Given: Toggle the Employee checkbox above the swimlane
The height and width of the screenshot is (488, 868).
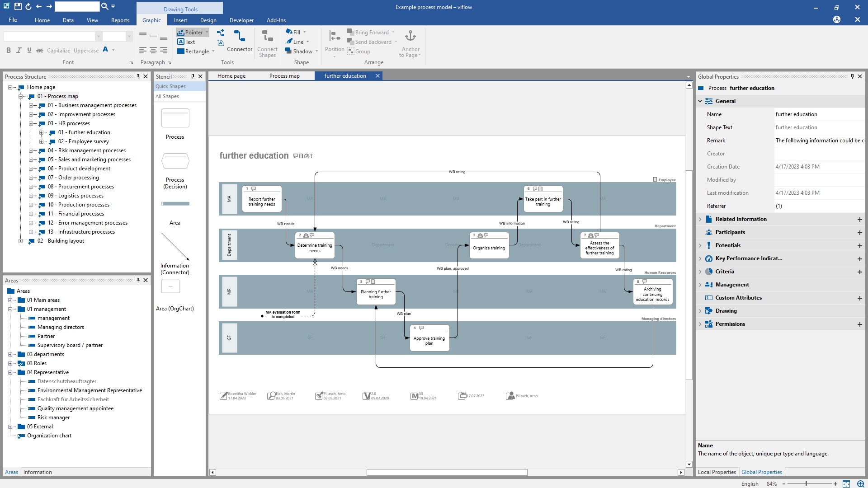Looking at the screenshot, I should click(655, 179).
